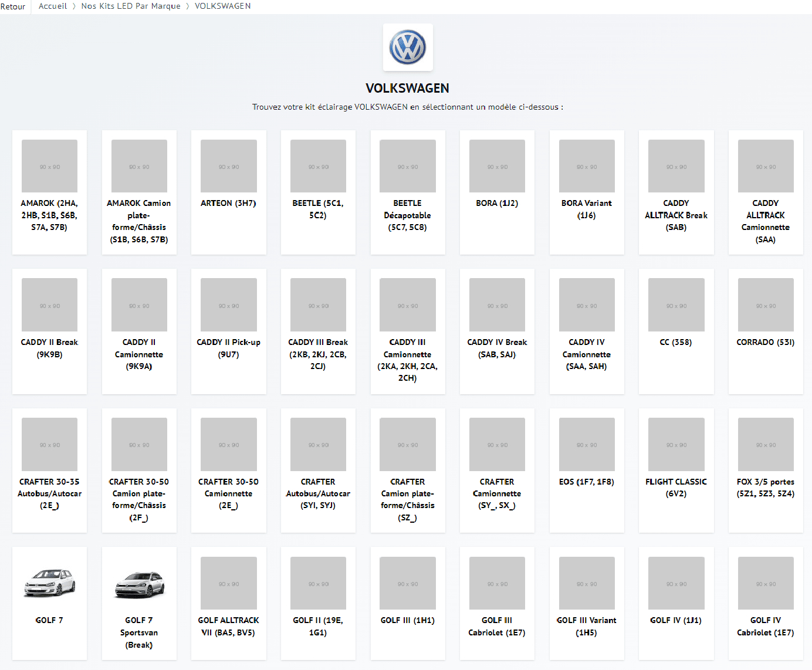Select CADDY II Camionnette (9K9A)
The width and height of the screenshot is (812, 670).
point(139,331)
